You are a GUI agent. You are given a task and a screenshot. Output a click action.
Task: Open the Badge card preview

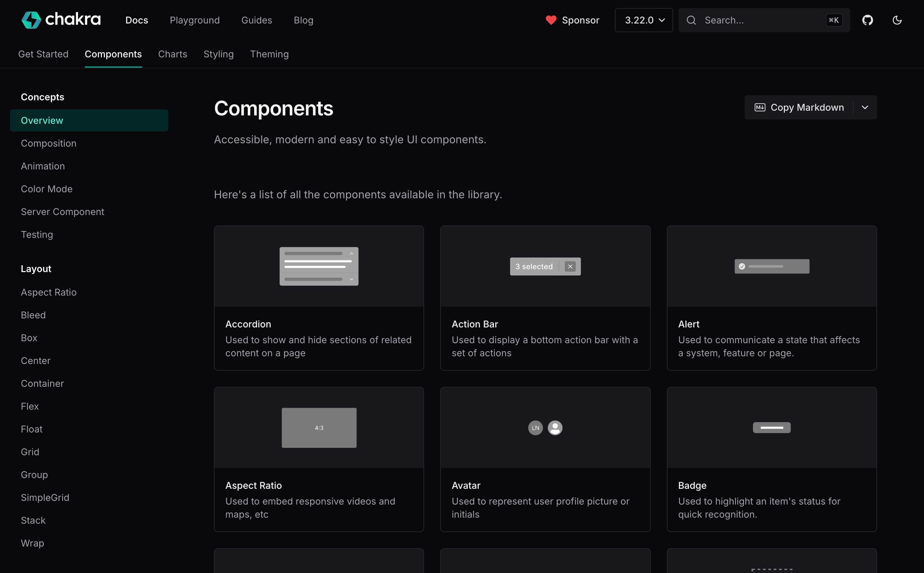772,428
